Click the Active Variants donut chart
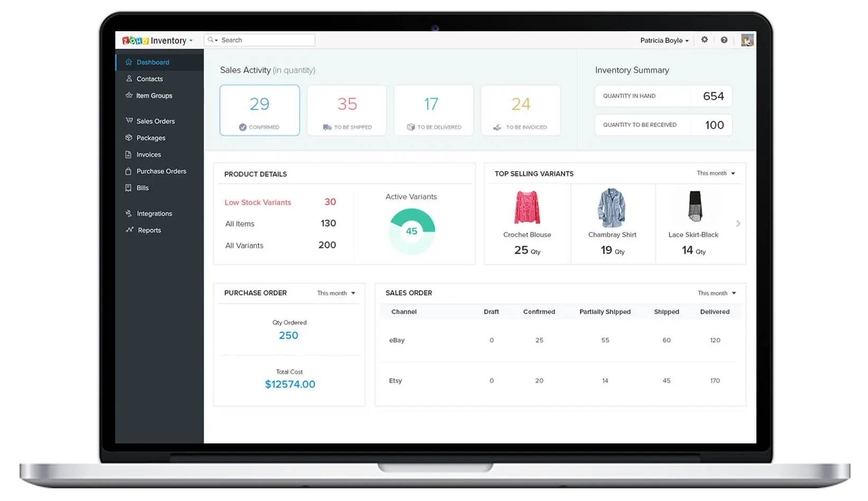868x501 pixels. pos(411,230)
